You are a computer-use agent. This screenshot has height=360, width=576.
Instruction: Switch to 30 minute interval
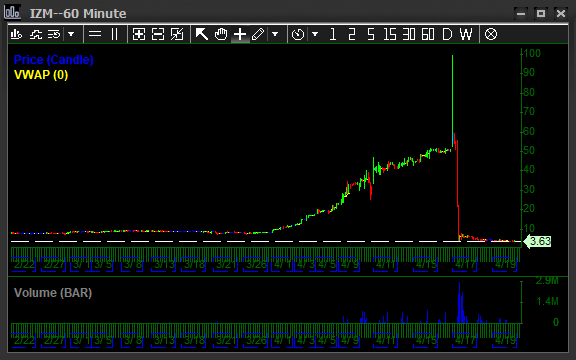pos(409,35)
